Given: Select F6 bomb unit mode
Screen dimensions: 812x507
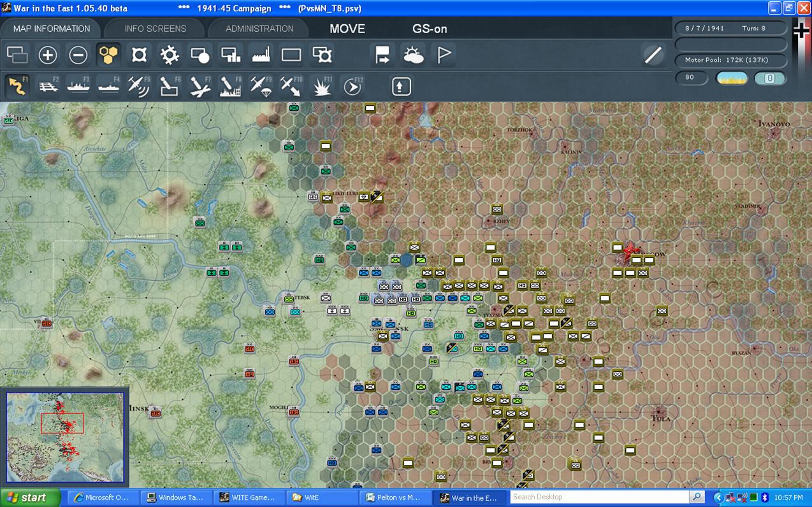Looking at the screenshot, I should click(x=170, y=86).
